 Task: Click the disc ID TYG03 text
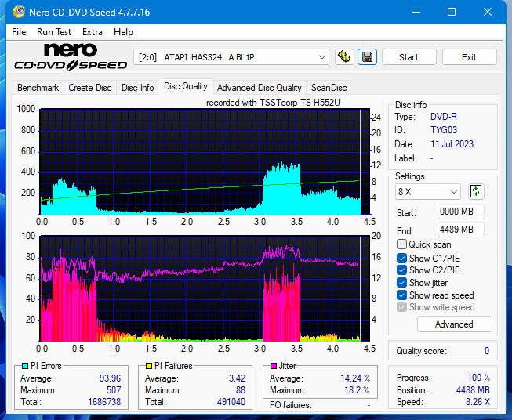(x=444, y=130)
